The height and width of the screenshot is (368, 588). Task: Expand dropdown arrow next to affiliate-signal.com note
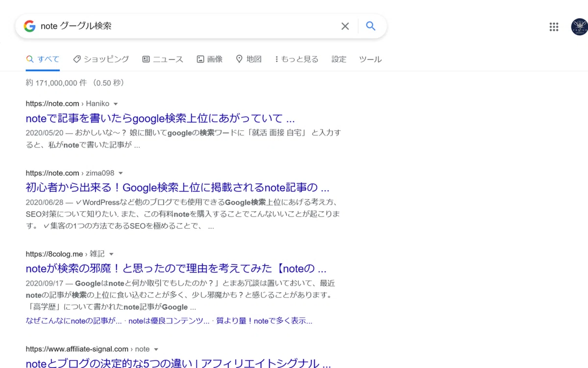coord(156,349)
